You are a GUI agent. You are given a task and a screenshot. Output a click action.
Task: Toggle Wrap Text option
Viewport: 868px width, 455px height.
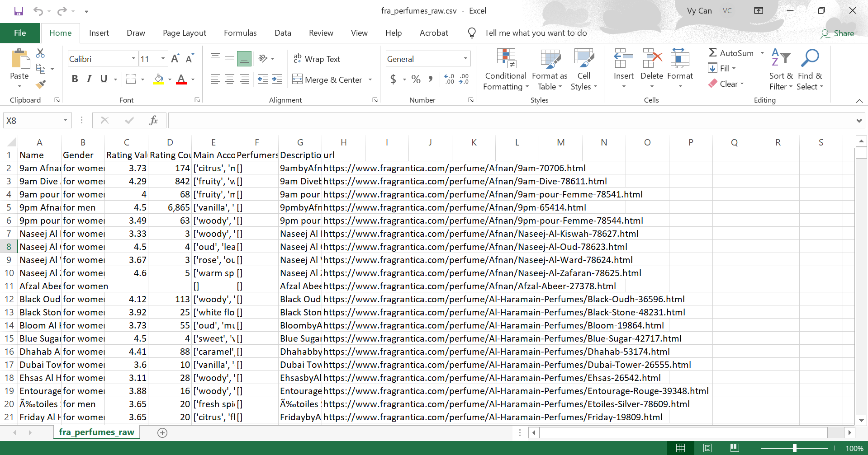[317, 59]
